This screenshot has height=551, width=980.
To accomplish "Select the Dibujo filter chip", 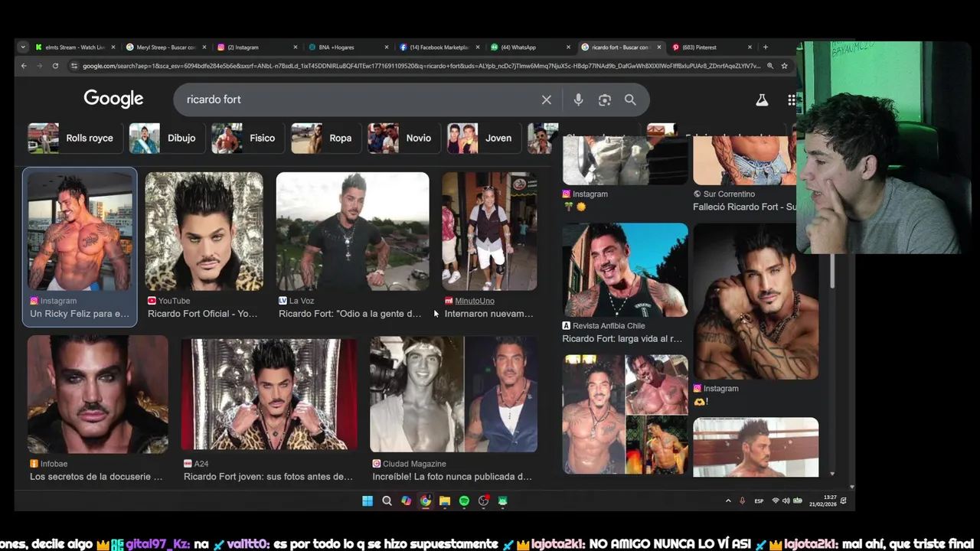I will click(x=166, y=139).
